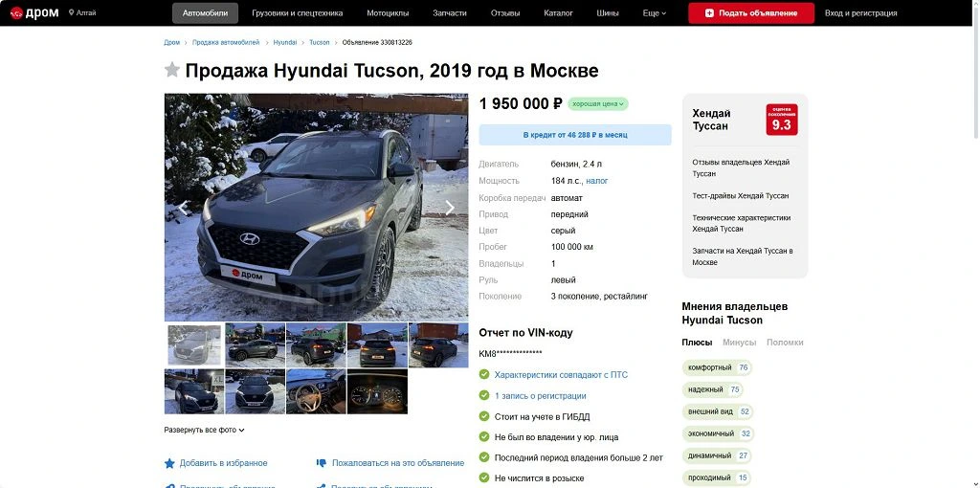Open the rear view thumbnail with hatch
Screen dimensions: 980x488
pos(377,344)
